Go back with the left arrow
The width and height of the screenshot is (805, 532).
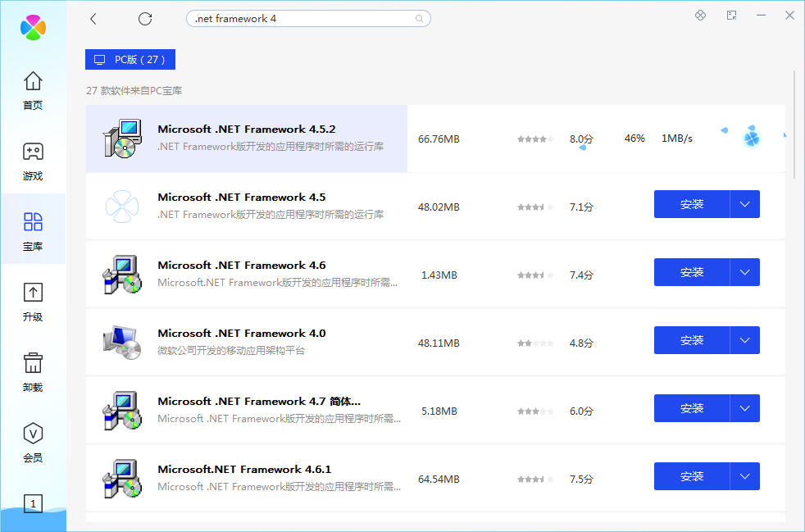coord(93,19)
